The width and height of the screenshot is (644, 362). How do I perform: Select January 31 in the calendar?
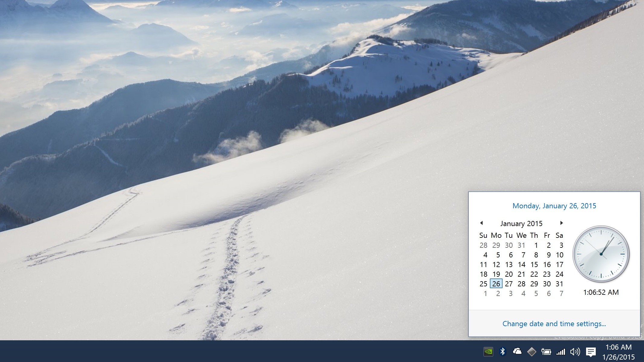coord(559,284)
